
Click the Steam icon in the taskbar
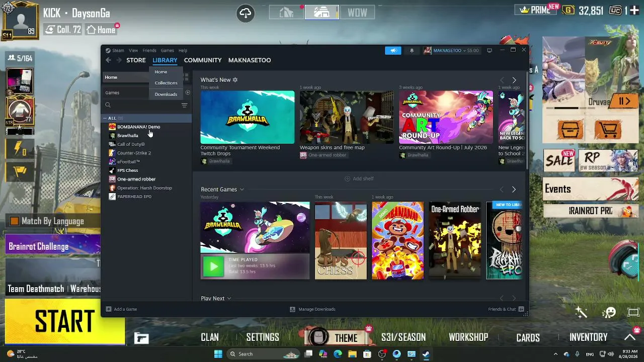(x=426, y=354)
